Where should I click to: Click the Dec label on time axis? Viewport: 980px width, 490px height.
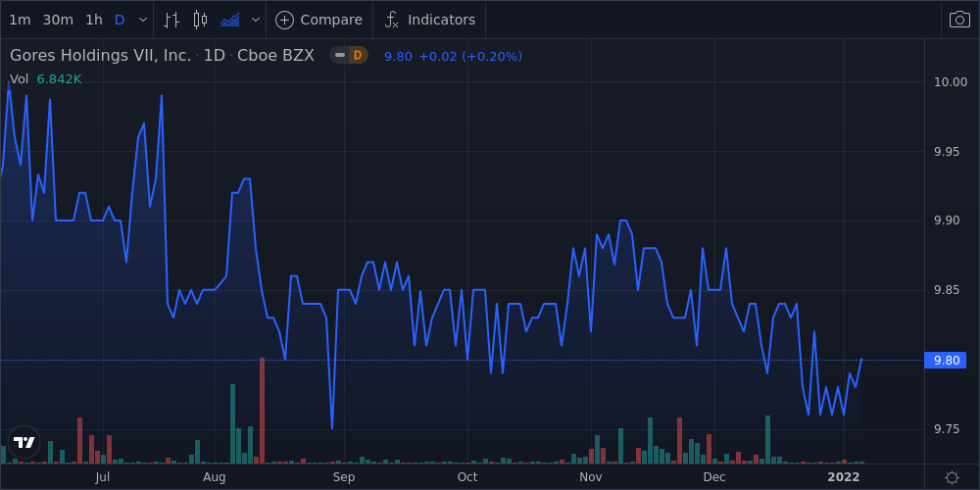tap(713, 477)
